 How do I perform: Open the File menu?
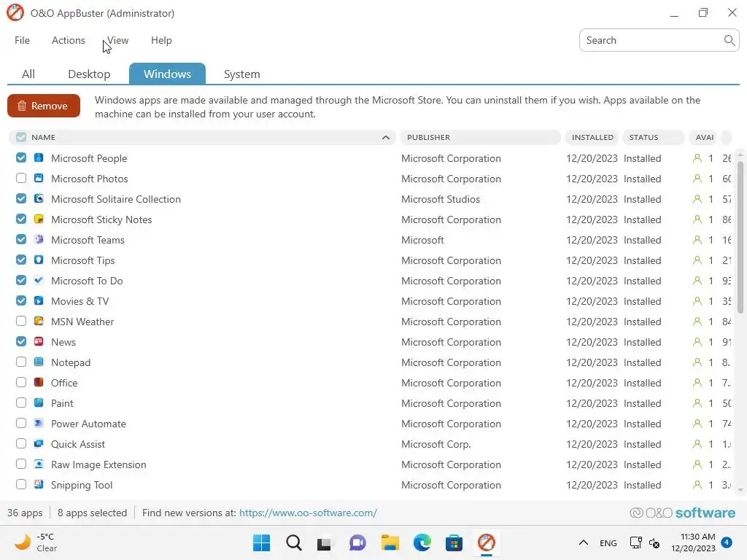(22, 41)
